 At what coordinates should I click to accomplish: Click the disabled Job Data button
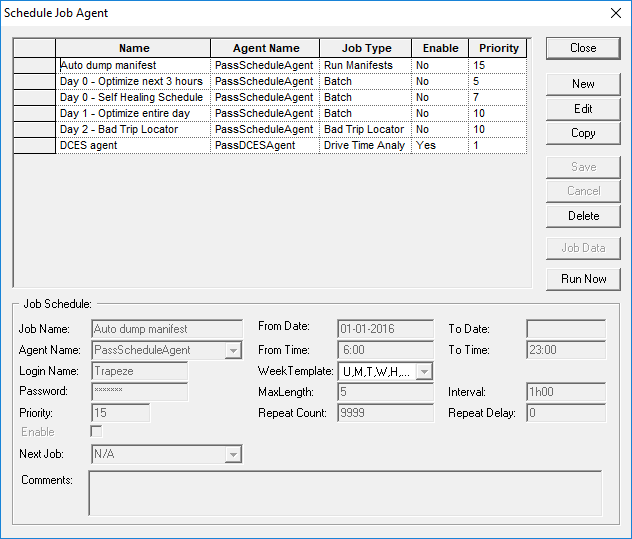pyautogui.click(x=583, y=248)
